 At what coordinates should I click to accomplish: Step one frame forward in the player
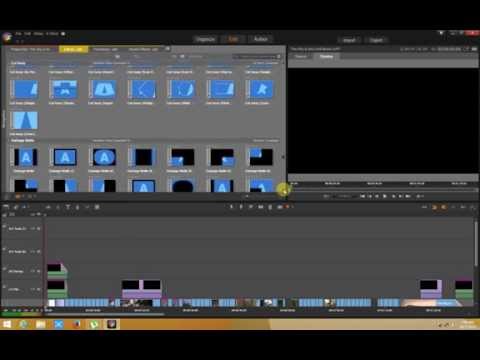pyautogui.click(x=393, y=196)
